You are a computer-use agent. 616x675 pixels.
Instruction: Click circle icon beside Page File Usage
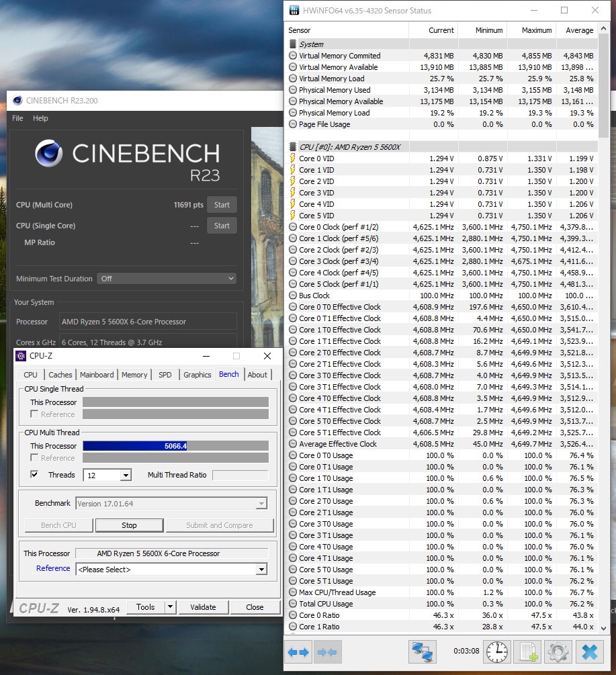[x=293, y=124]
